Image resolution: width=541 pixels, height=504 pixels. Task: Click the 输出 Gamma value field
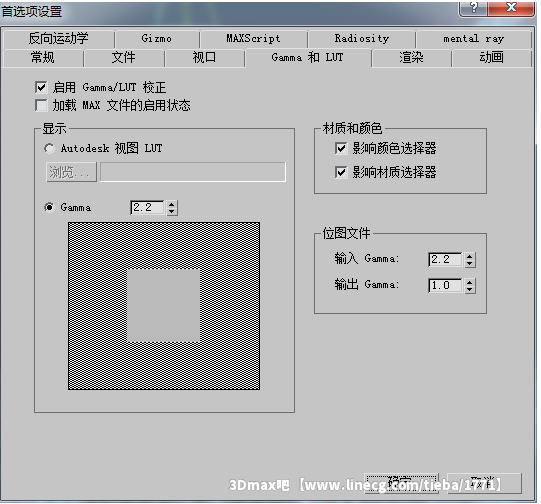pos(445,286)
